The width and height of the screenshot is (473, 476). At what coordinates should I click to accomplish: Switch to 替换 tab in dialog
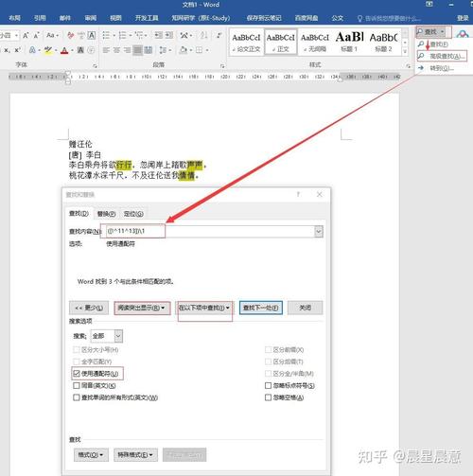coord(106,214)
